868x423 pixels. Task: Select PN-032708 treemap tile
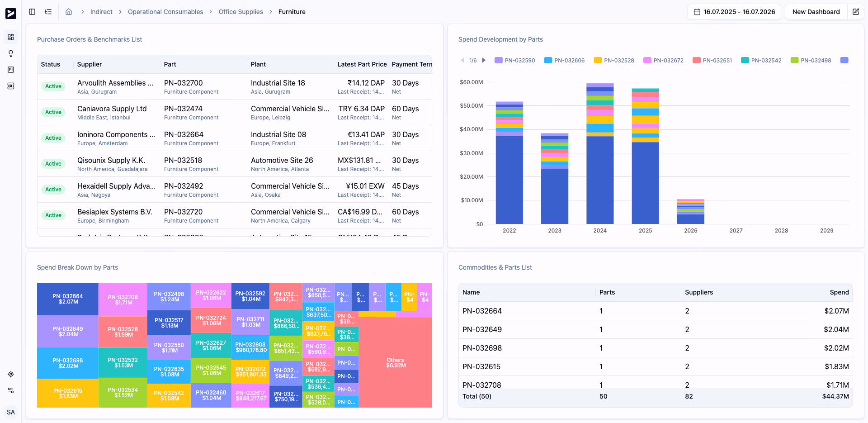[123, 299]
